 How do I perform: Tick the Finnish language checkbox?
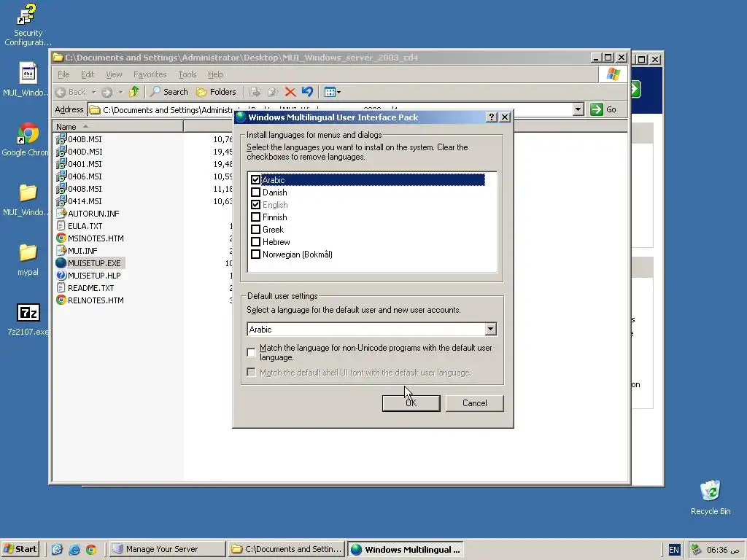pyautogui.click(x=255, y=217)
